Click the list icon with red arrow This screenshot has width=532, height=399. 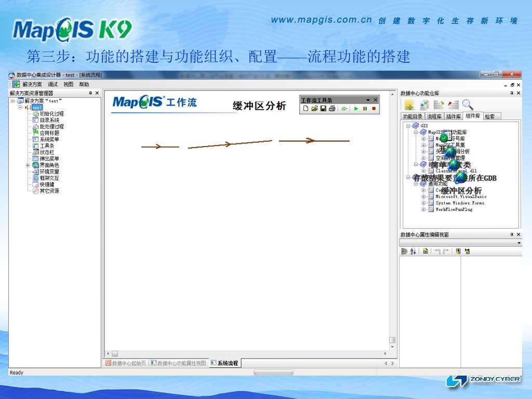(453, 105)
